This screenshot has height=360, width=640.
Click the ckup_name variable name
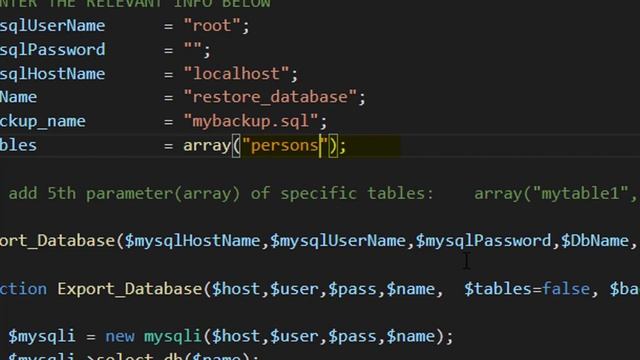pyautogui.click(x=43, y=122)
